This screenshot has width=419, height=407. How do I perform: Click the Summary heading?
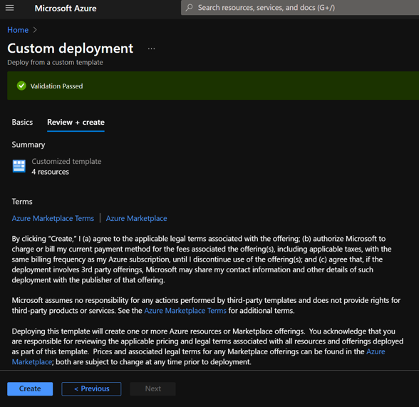click(28, 145)
